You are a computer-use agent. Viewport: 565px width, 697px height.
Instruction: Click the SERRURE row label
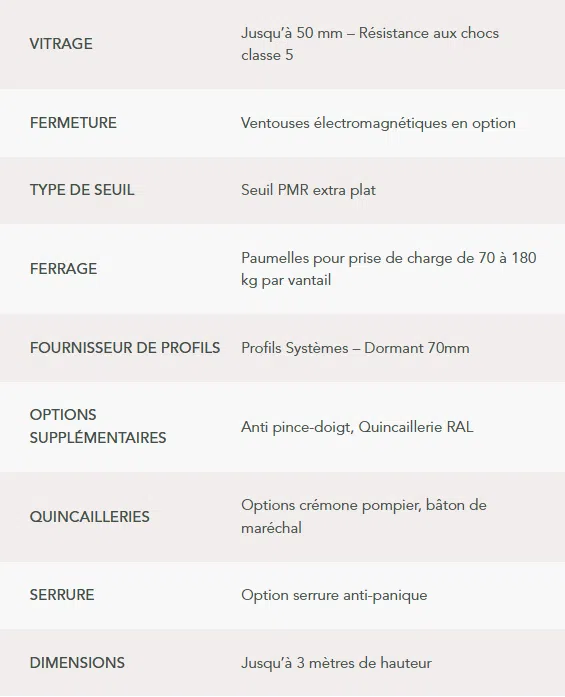pyautogui.click(x=62, y=595)
